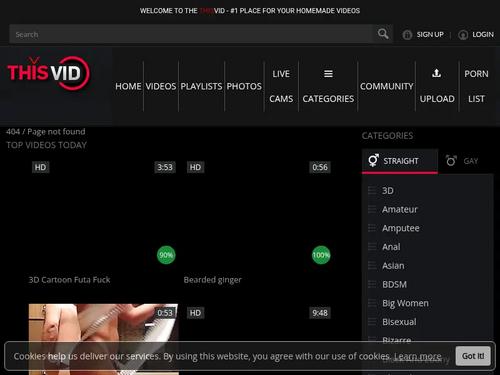Click the '404 / Page not found' text
The image size is (500, 375).
46,132
